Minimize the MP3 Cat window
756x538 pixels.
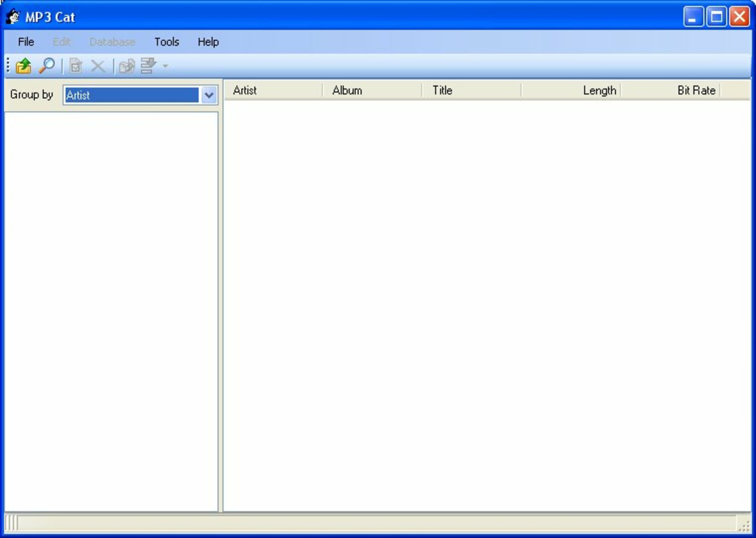[694, 17]
